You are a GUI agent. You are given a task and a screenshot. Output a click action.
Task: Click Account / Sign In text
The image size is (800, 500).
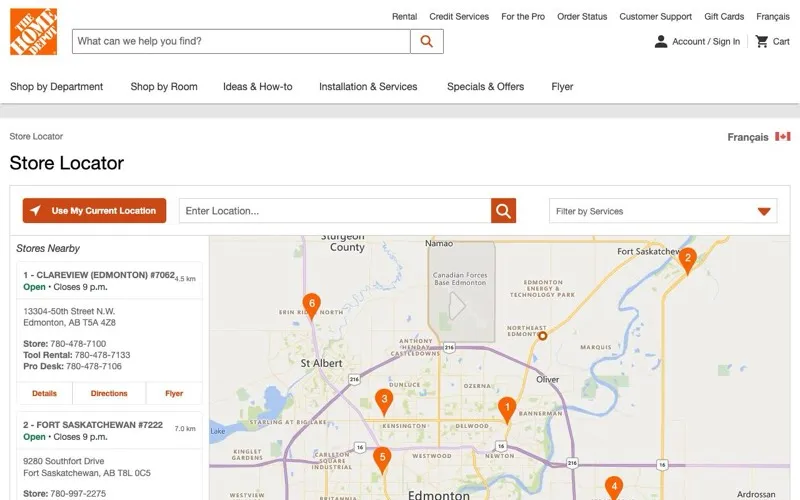click(706, 42)
